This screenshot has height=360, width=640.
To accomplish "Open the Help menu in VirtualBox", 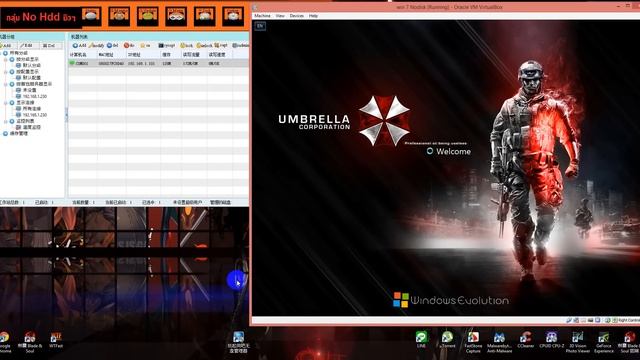I will (313, 16).
